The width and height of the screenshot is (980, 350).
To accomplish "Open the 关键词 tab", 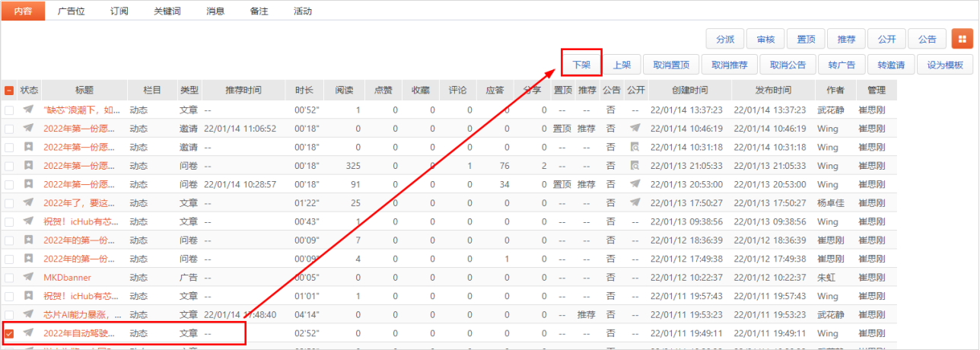I will tap(167, 11).
